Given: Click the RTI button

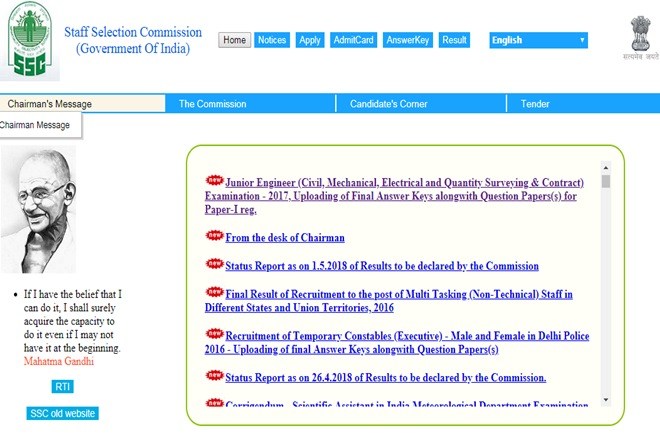Looking at the screenshot, I should click(62, 387).
